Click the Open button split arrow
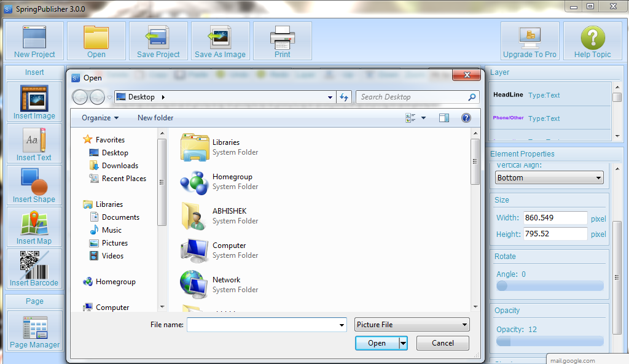629x364 pixels. point(403,343)
